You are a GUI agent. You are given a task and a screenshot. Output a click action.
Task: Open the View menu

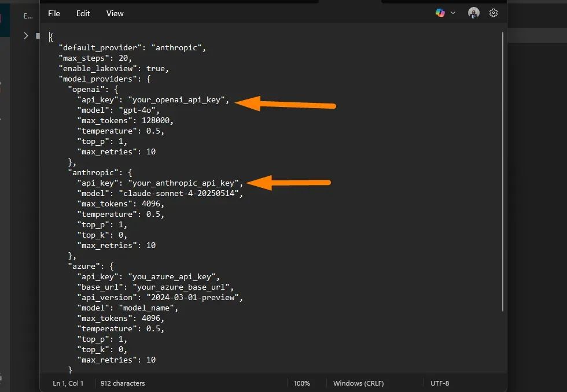click(115, 13)
